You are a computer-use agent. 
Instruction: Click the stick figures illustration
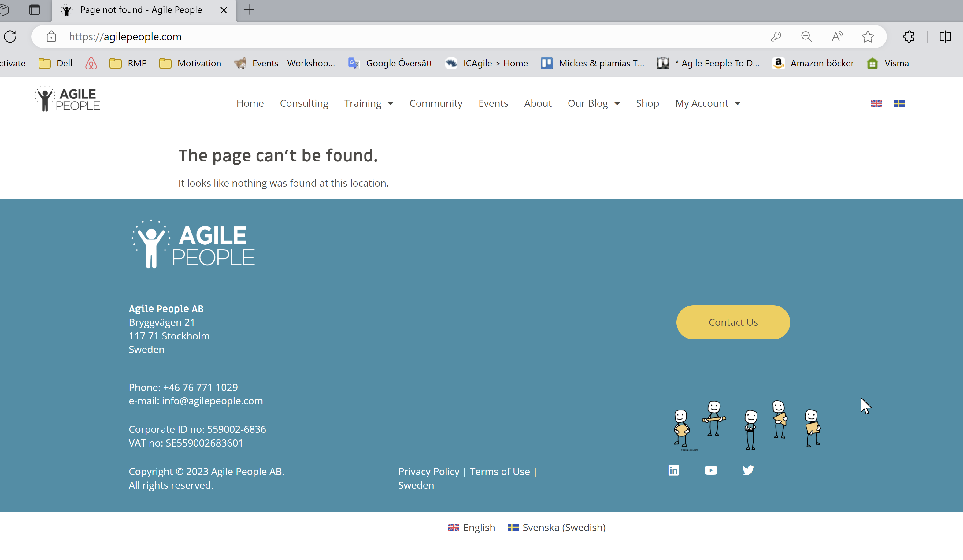tap(747, 425)
